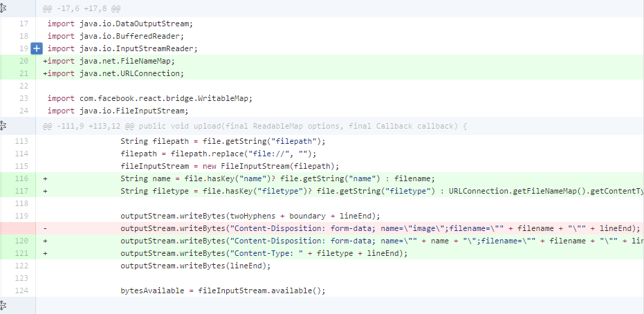This screenshot has height=314, width=644.
Task: Click the removed line with name=\"image\"
Action: [380, 228]
